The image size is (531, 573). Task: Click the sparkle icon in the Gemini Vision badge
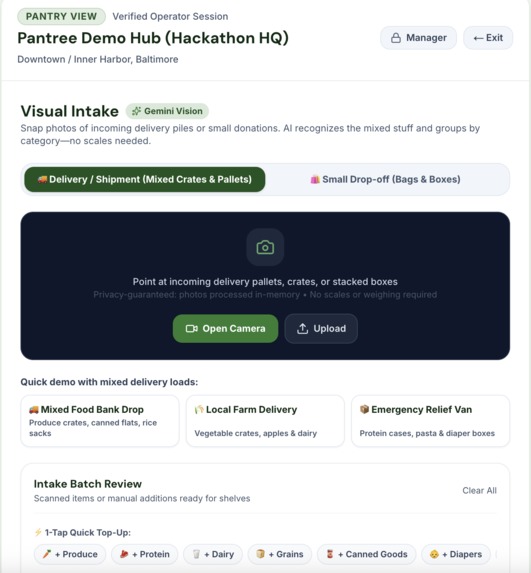point(136,111)
